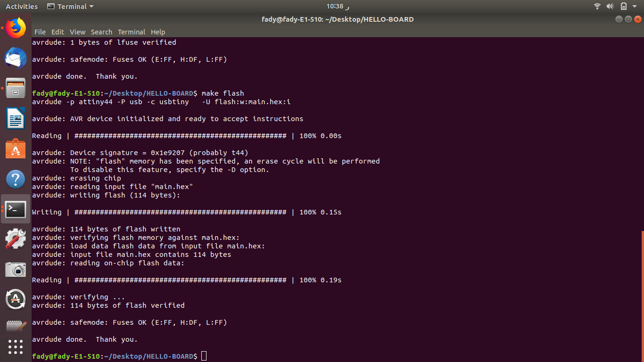Minimize the terminal window

pos(619,19)
